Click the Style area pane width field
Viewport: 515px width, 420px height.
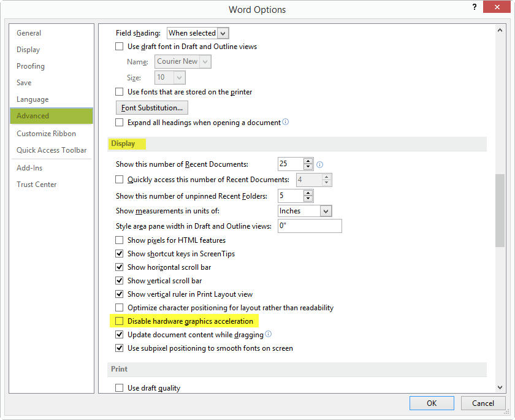(x=310, y=226)
